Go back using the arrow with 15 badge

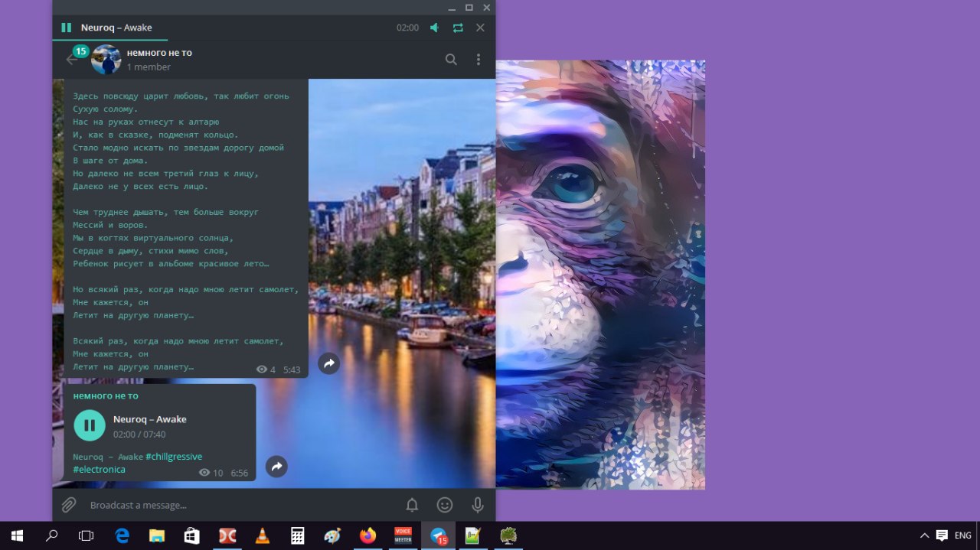tap(72, 59)
